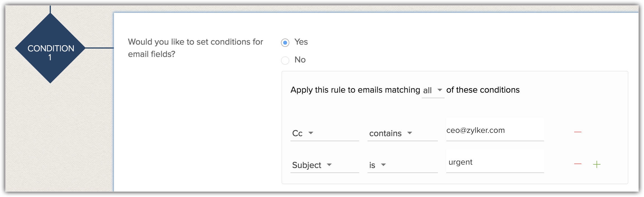Add a new condition with the green plus icon
Screen dimensions: 644x197
point(597,164)
